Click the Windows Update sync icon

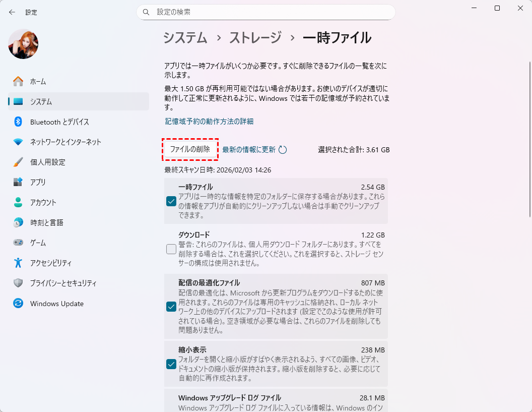pos(18,304)
